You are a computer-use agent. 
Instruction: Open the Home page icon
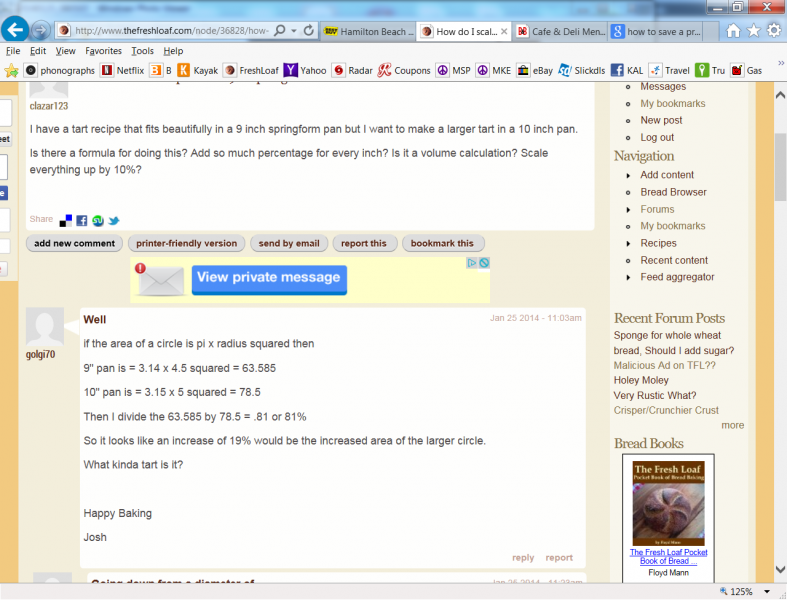(x=733, y=31)
